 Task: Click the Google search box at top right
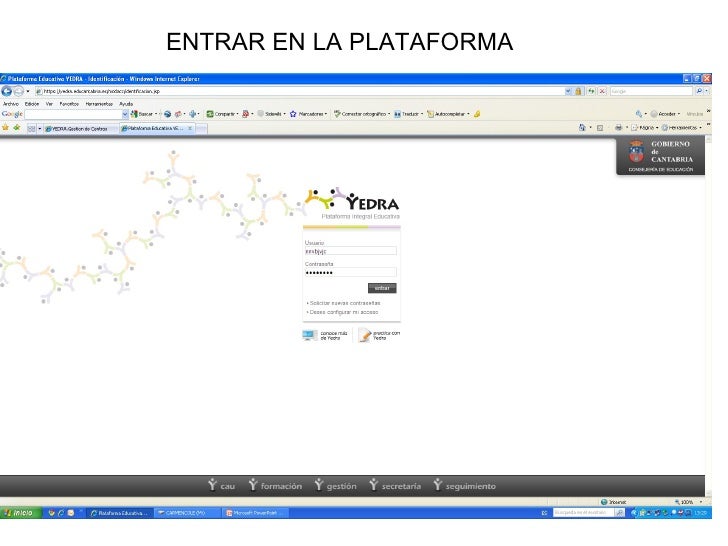click(651, 91)
